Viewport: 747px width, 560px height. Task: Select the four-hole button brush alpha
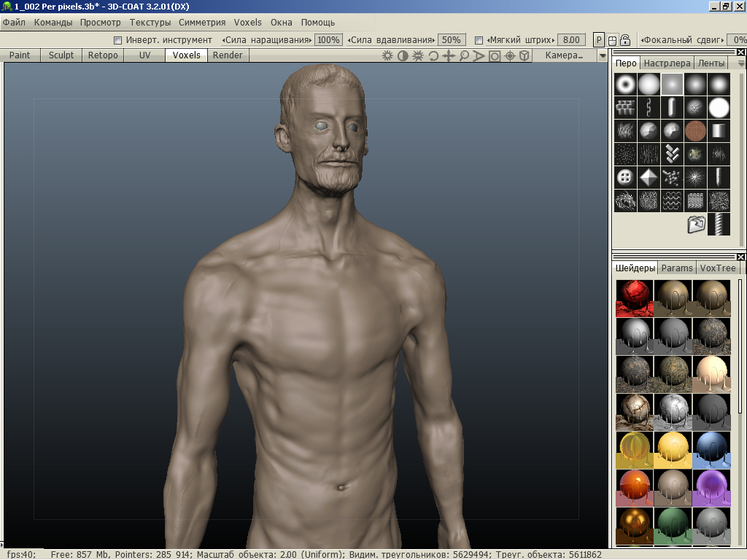pos(625,177)
